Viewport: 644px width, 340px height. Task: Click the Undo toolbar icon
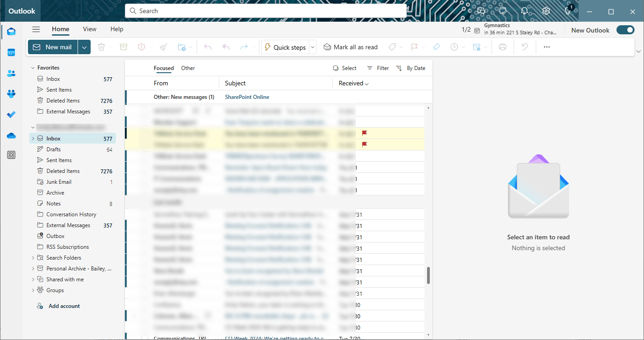pyautogui.click(x=524, y=47)
